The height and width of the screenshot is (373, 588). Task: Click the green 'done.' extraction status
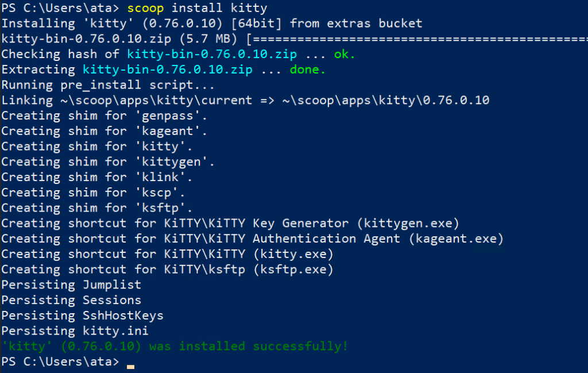coord(308,70)
